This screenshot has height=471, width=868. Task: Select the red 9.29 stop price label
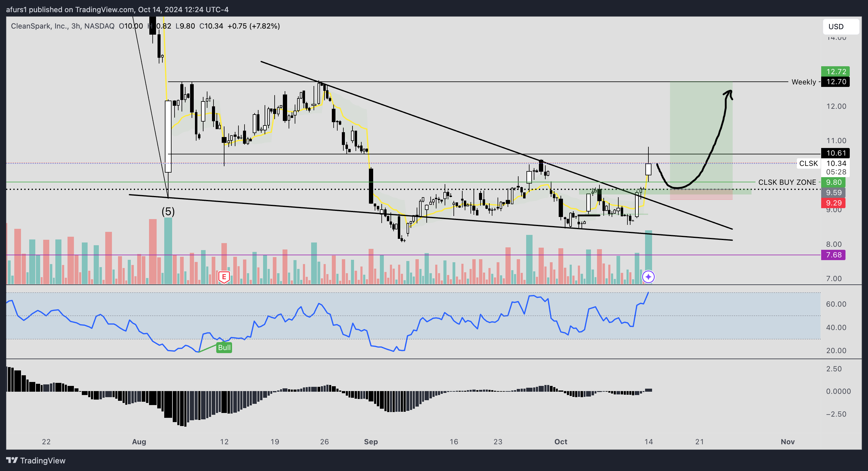834,203
